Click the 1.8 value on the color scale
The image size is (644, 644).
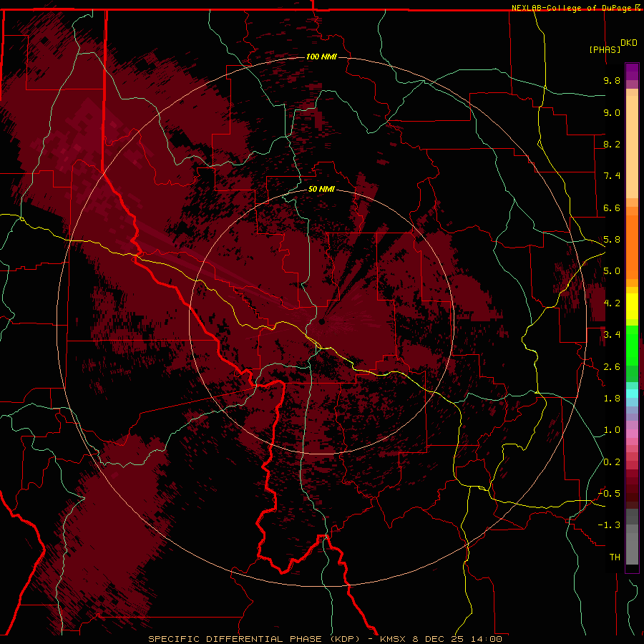pyautogui.click(x=612, y=399)
